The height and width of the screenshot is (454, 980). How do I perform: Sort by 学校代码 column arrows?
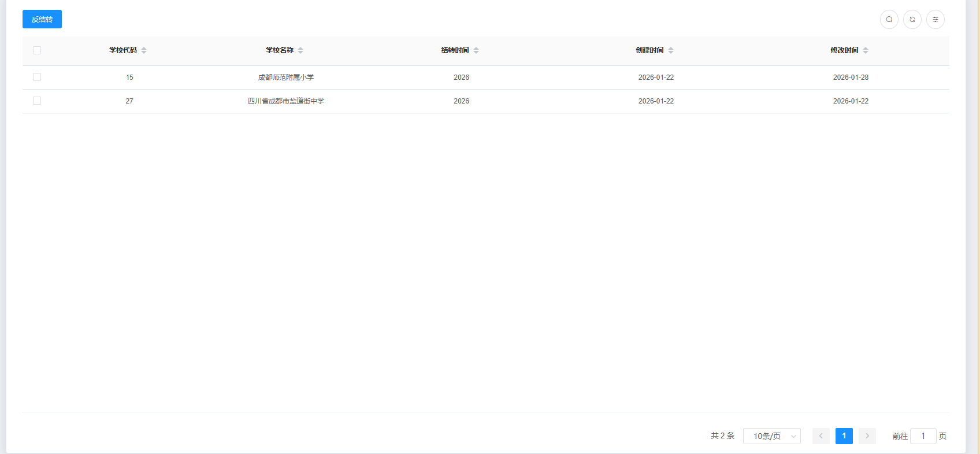point(144,50)
